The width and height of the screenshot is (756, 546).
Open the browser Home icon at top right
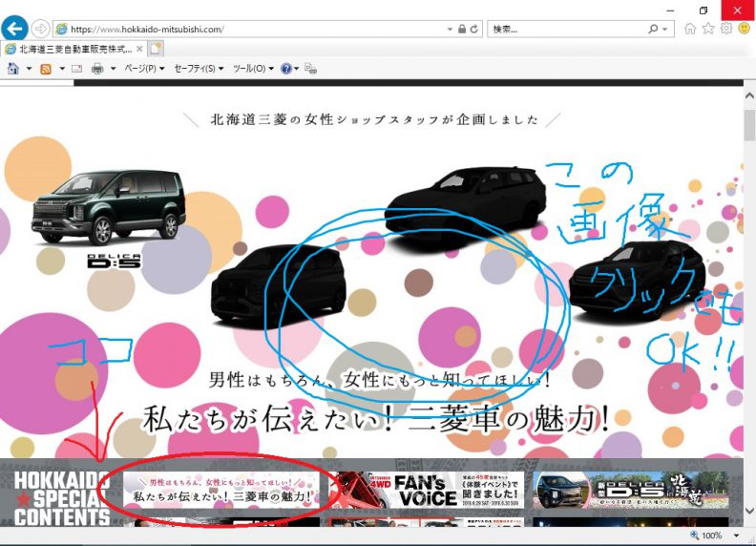click(x=690, y=29)
